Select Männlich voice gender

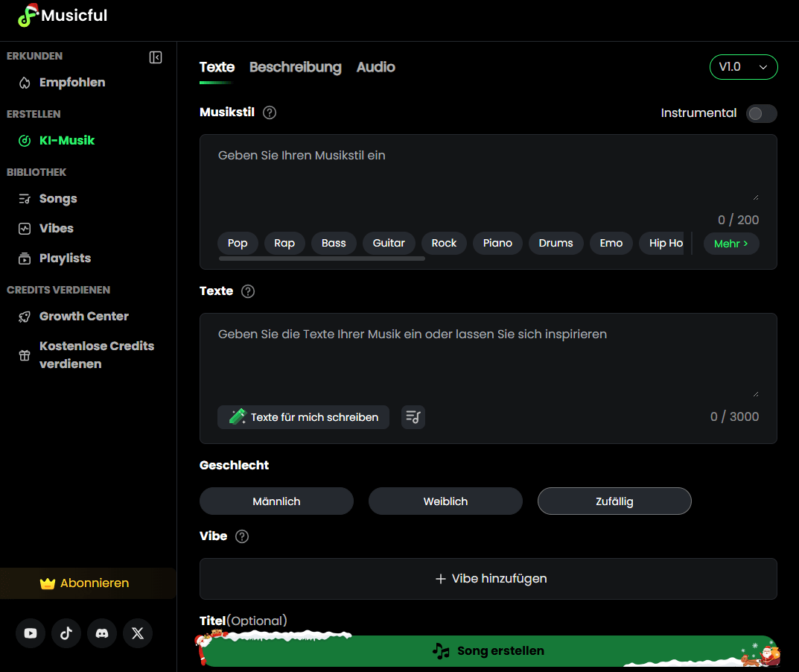pos(276,501)
